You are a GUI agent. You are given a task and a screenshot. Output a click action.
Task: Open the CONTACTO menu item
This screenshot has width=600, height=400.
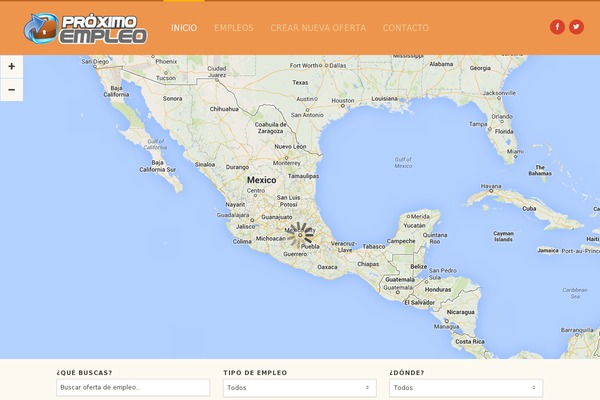(406, 28)
